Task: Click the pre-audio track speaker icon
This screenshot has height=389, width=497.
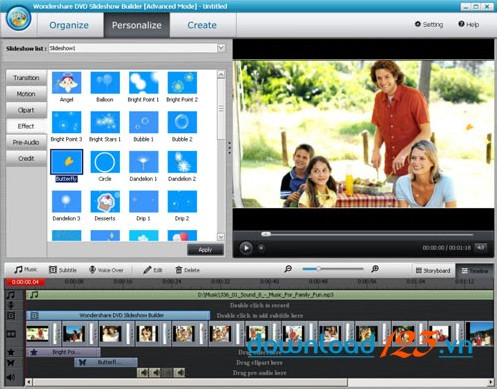Action: tap(11, 377)
